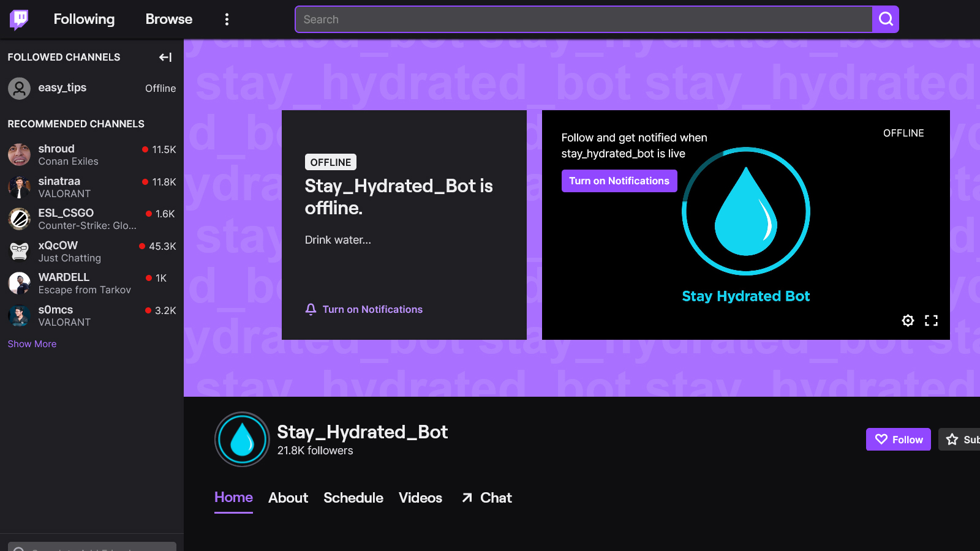Open the three-dot more options menu

[227, 20]
